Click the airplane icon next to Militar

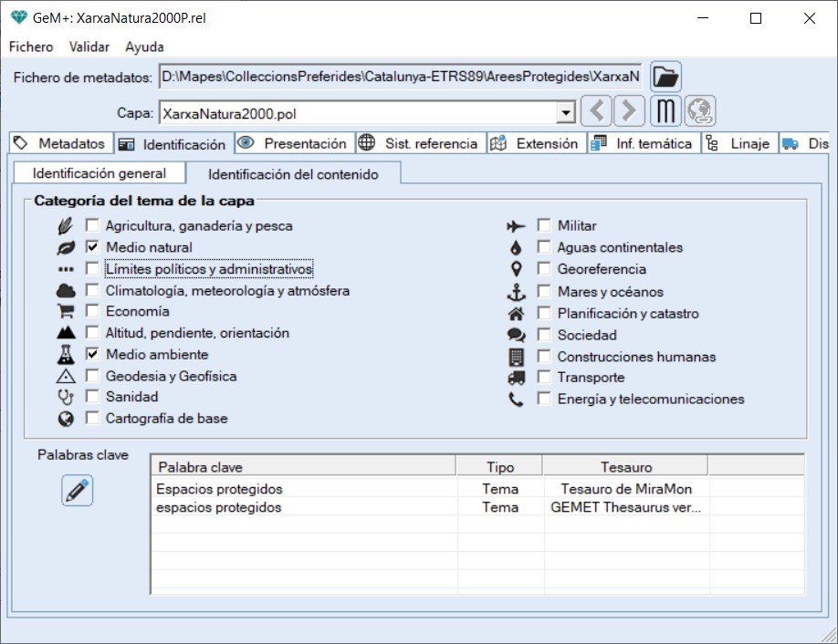click(517, 226)
